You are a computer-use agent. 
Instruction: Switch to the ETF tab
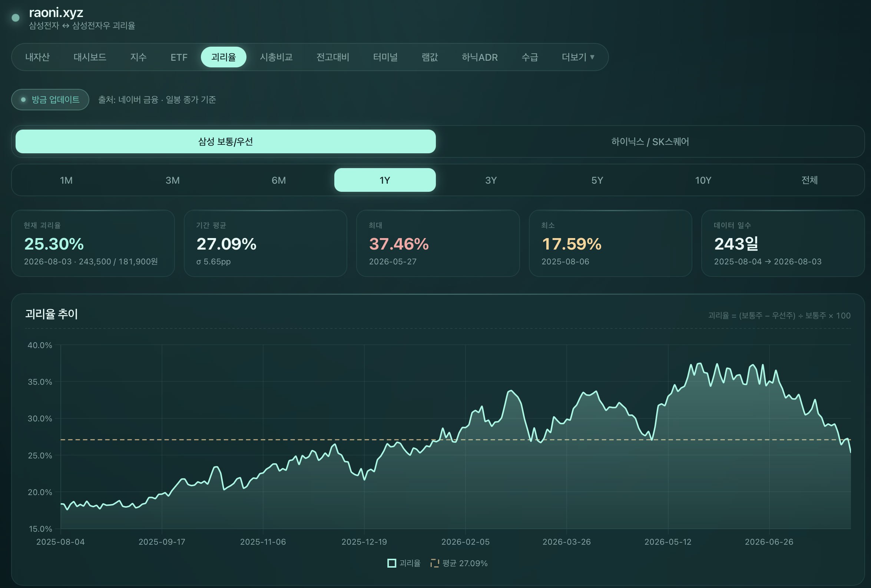click(x=179, y=57)
